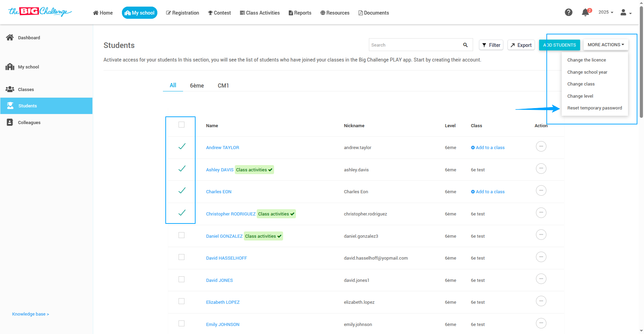Image resolution: width=644 pixels, height=334 pixels.
Task: Open Documents in top navigation
Action: tap(374, 13)
